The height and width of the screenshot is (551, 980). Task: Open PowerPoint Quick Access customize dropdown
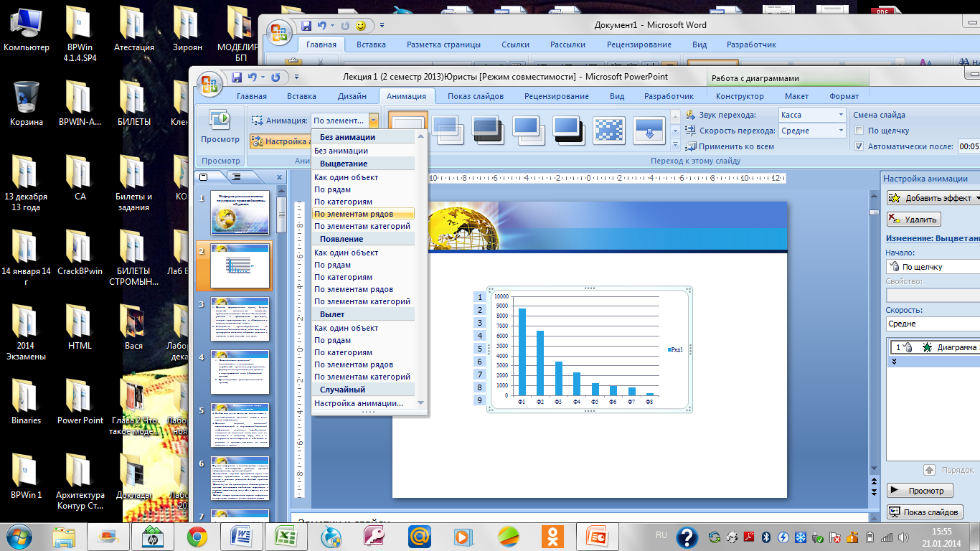pos(296,77)
